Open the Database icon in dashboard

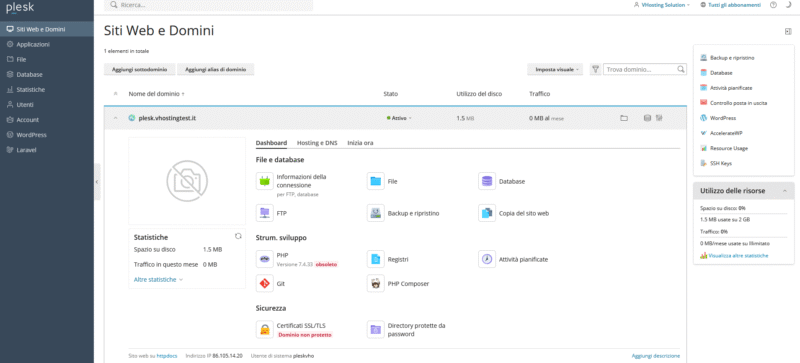[487, 181]
